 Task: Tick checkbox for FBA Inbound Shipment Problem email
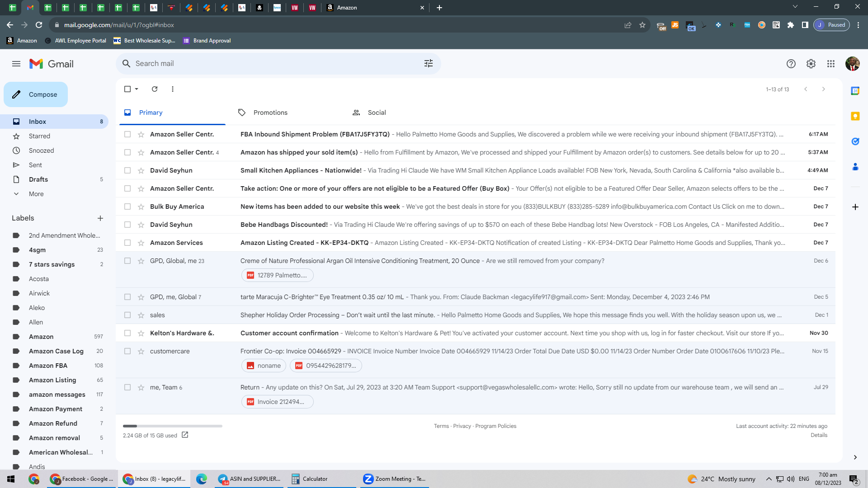pos(127,134)
